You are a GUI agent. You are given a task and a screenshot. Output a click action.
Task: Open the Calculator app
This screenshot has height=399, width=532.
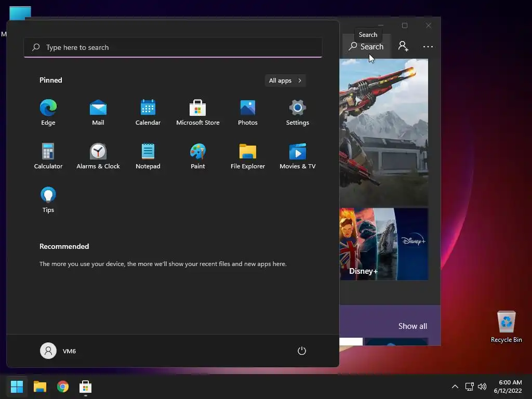click(x=48, y=156)
